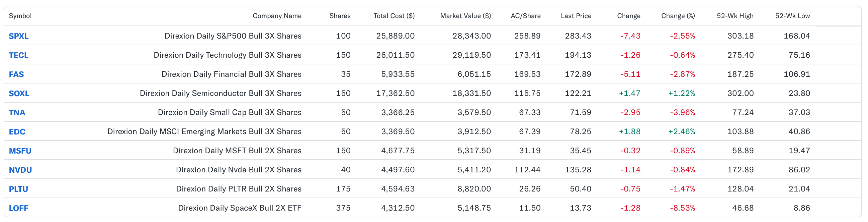The height and width of the screenshot is (222, 868).
Task: Open the EDC symbol link
Action: [x=17, y=132]
